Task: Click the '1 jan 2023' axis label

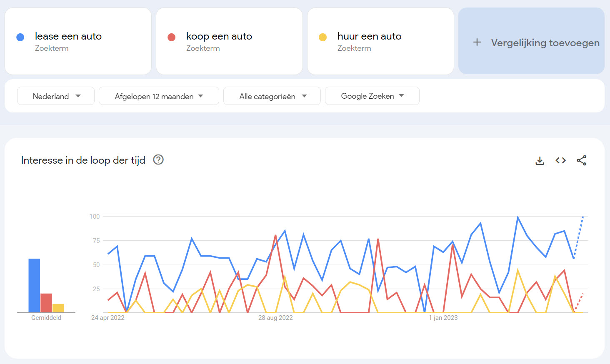Action: coord(443,317)
